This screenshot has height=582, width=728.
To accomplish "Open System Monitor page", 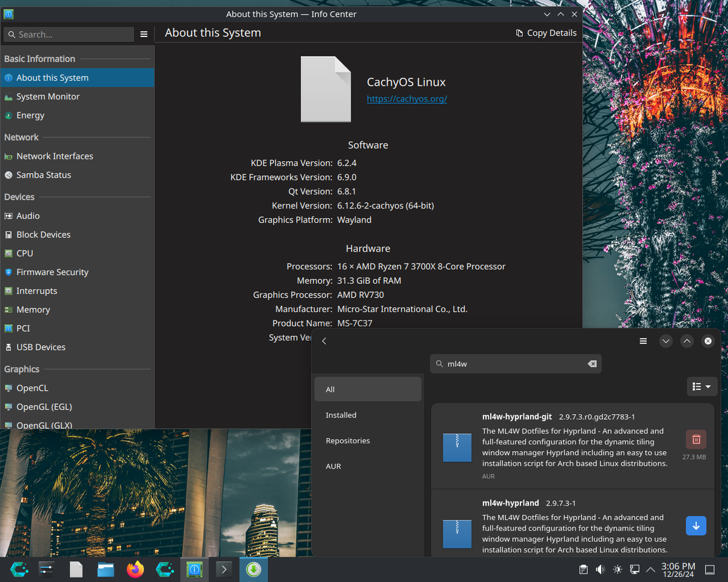I will click(77, 96).
